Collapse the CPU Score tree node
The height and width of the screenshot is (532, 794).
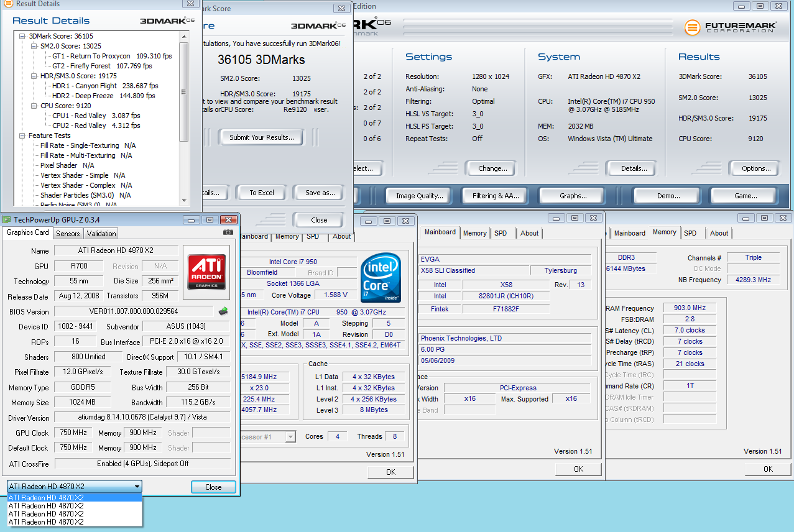tap(34, 106)
